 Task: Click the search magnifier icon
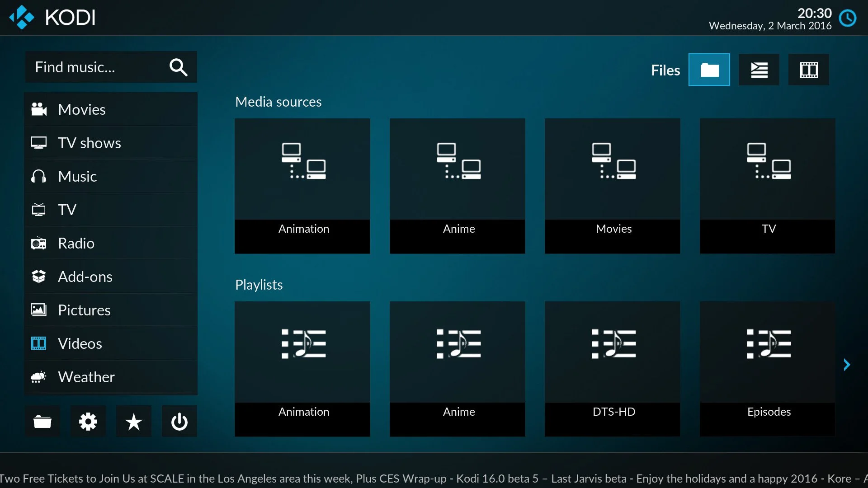(178, 67)
